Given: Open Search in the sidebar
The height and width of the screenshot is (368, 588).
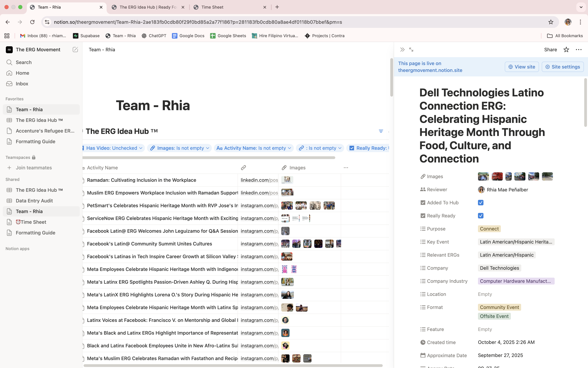Looking at the screenshot, I should (x=24, y=62).
